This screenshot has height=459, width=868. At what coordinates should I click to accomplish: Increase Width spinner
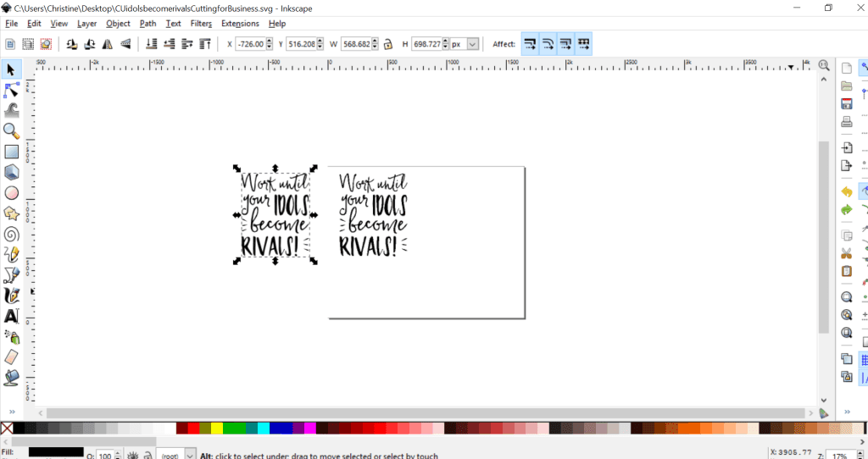coord(376,41)
